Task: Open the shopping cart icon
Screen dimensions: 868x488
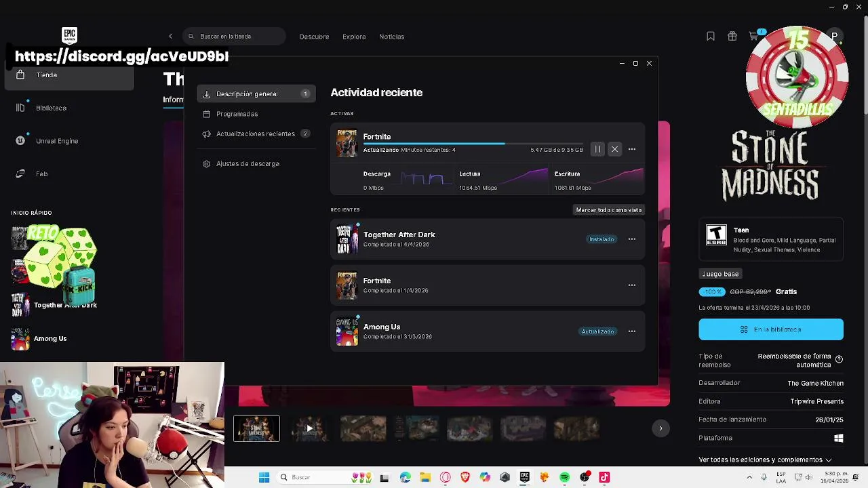Action: tap(754, 36)
